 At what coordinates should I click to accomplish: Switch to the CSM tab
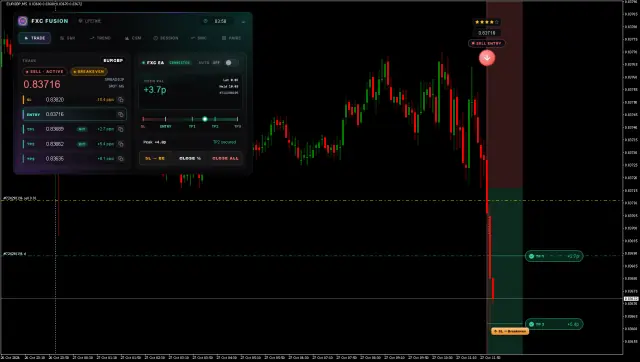pos(133,38)
